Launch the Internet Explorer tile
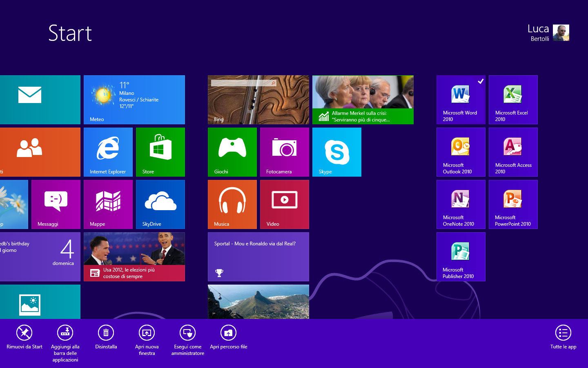 coord(108,152)
